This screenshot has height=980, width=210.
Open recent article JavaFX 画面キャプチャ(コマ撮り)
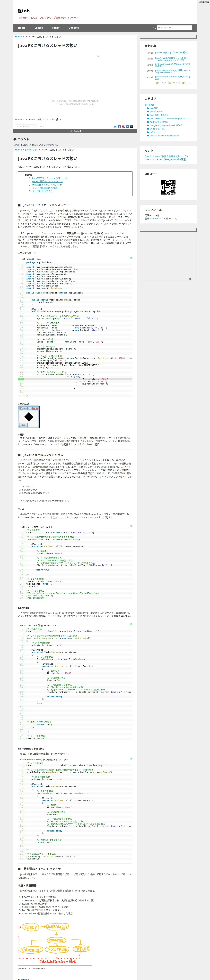tap(172, 52)
